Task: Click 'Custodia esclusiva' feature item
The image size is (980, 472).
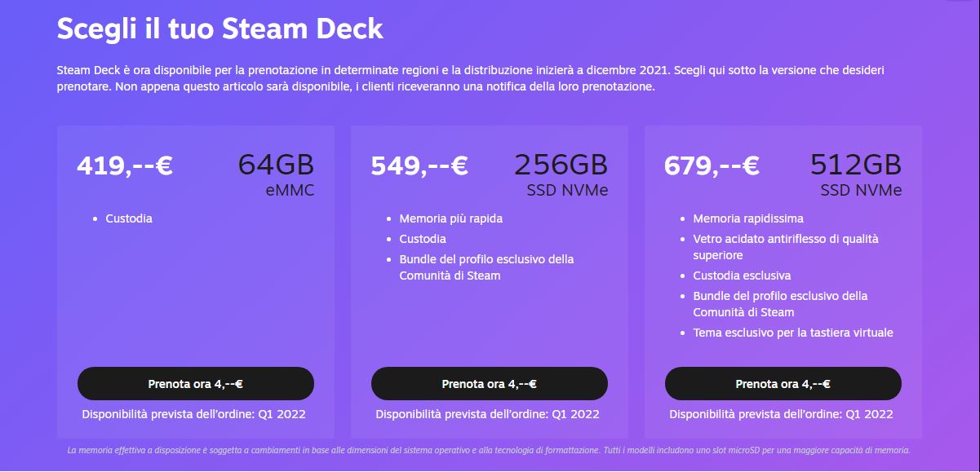Action: click(742, 276)
